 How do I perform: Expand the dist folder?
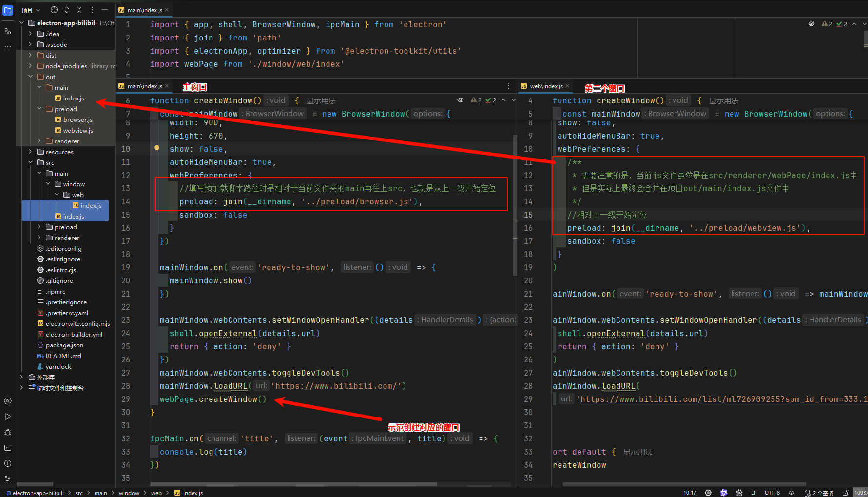(31, 55)
